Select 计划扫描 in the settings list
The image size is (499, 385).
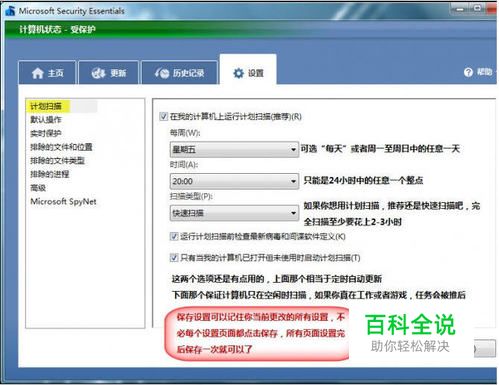coord(46,106)
